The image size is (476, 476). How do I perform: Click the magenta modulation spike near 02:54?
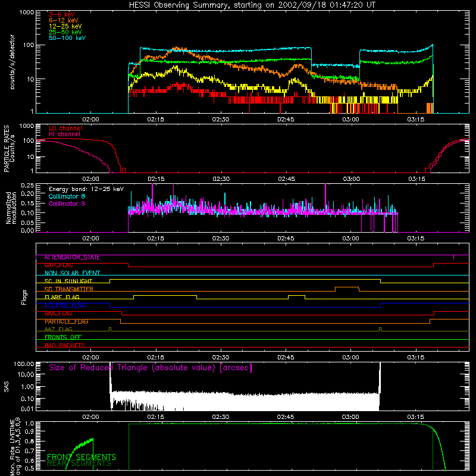[325, 198]
